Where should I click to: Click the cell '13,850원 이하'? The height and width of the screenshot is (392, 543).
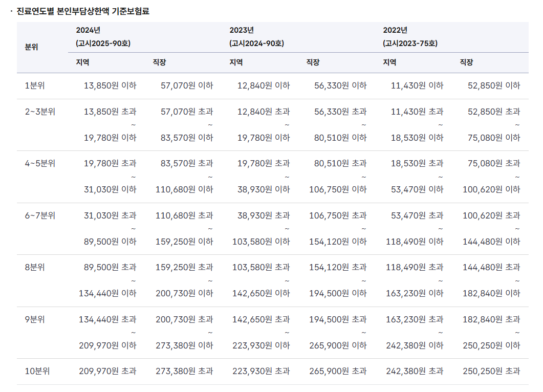[x=110, y=85]
